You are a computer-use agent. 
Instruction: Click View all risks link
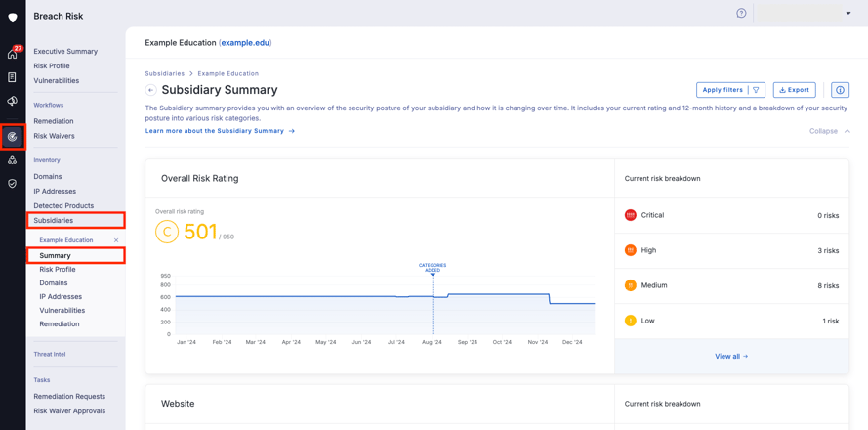(731, 357)
